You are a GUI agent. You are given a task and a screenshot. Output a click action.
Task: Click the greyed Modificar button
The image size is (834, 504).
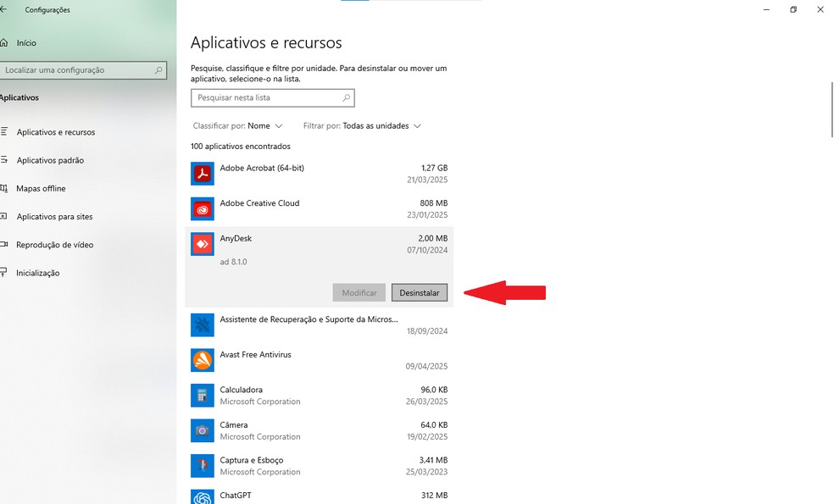click(359, 292)
